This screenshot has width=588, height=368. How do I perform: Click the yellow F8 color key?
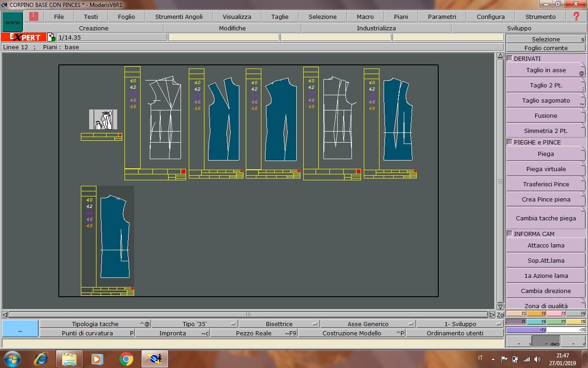[x=576, y=322]
